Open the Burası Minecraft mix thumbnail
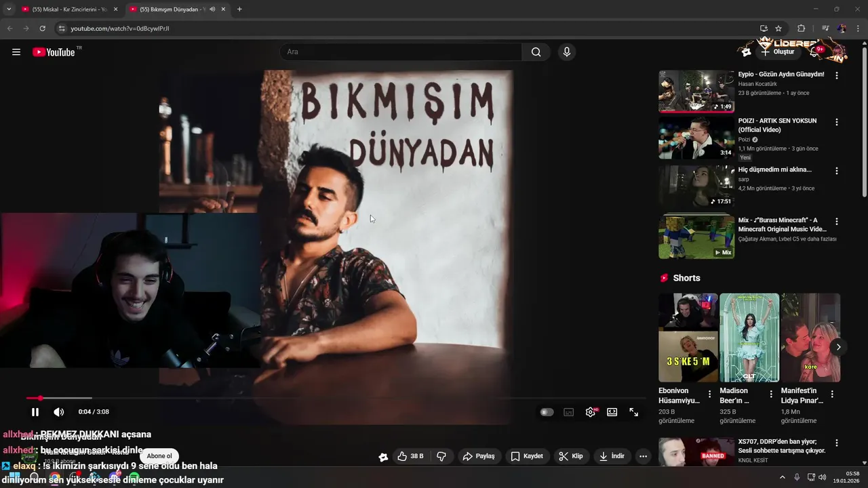 coord(696,237)
